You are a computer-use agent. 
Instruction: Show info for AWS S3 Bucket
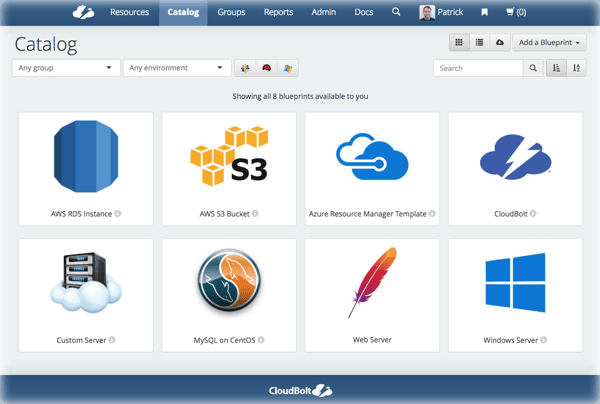[x=255, y=213]
